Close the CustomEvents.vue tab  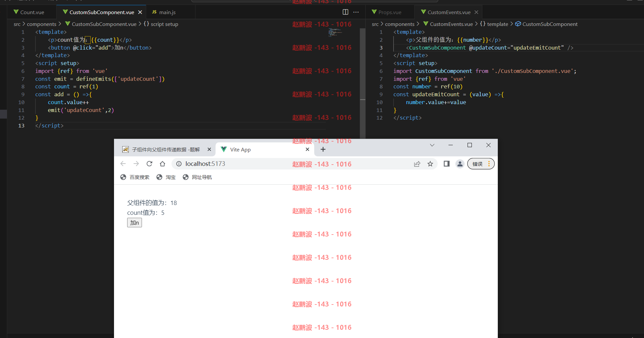click(x=476, y=12)
